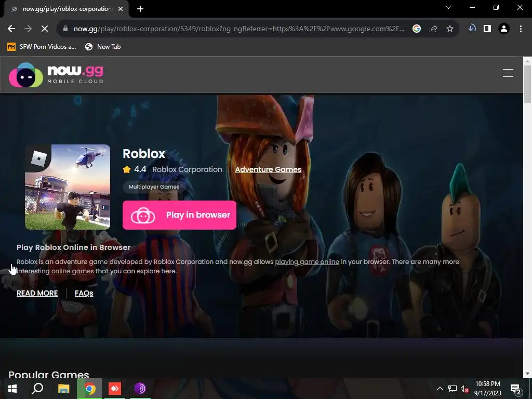Screen dimensions: 532x399
Task: Open the Adventure Games link
Action: [269, 169]
